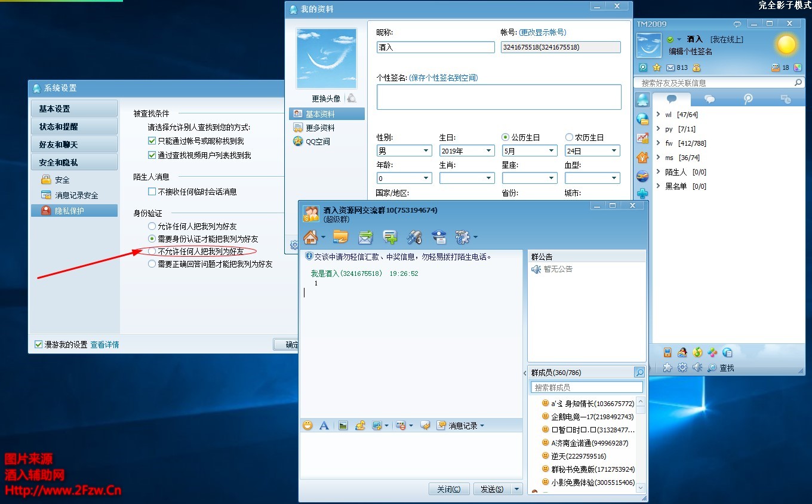
Task: Click the yen house icon in TM2009 sidebar
Action: tap(642, 157)
